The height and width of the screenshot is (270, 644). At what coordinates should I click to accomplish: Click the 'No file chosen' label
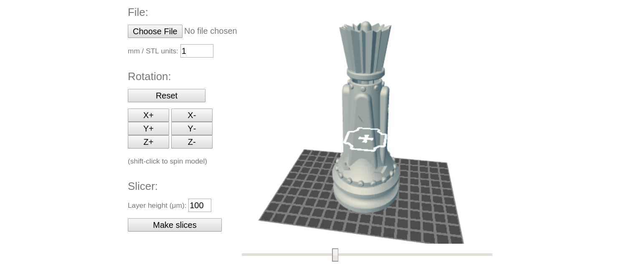point(210,31)
